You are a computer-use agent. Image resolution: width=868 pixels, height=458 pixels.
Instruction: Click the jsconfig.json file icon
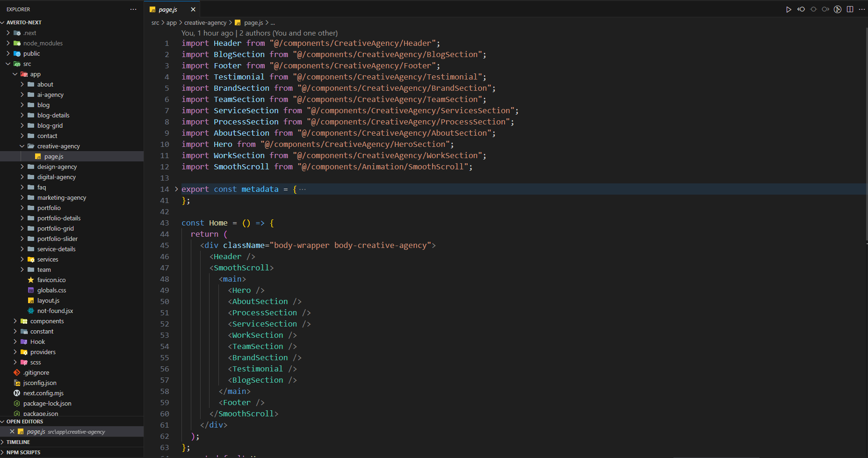(x=17, y=383)
